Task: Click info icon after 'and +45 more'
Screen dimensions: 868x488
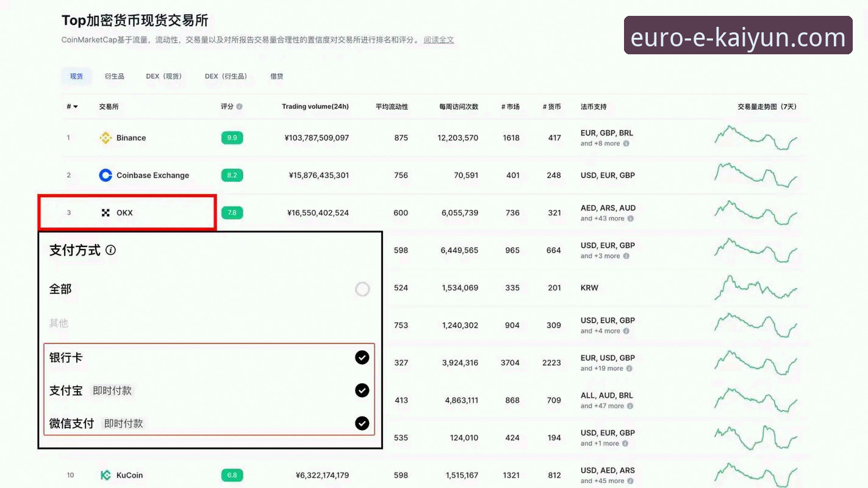Action: tap(631, 481)
